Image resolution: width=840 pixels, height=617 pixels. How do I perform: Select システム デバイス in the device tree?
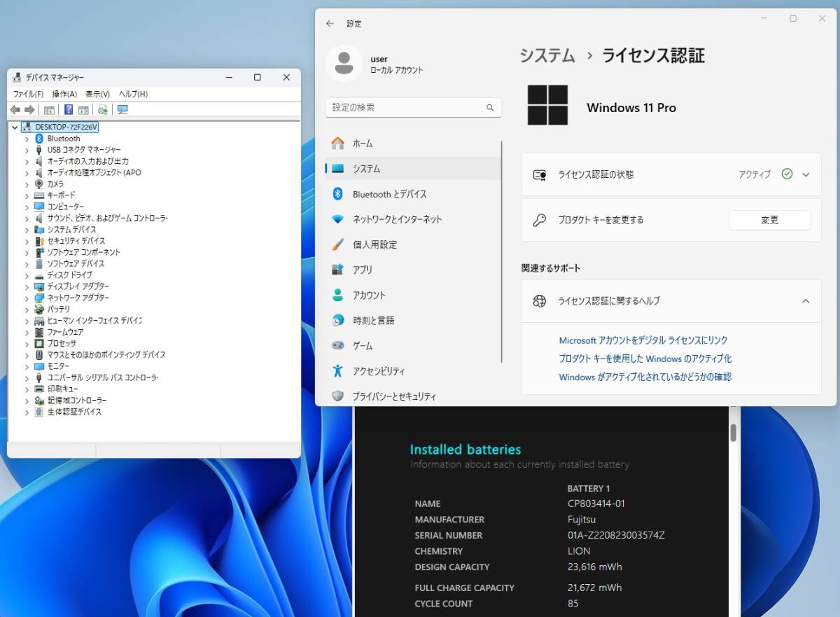tap(71, 230)
